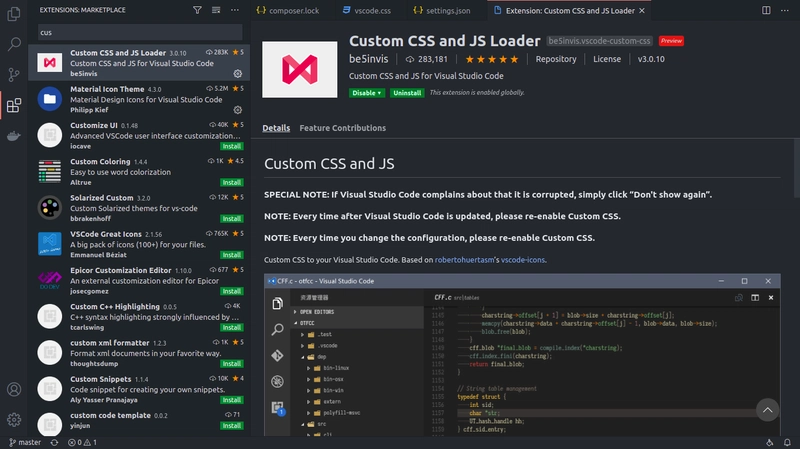Open the manage gear for Material Icon Theme
Viewport: 800px width, 449px height.
coord(238,110)
